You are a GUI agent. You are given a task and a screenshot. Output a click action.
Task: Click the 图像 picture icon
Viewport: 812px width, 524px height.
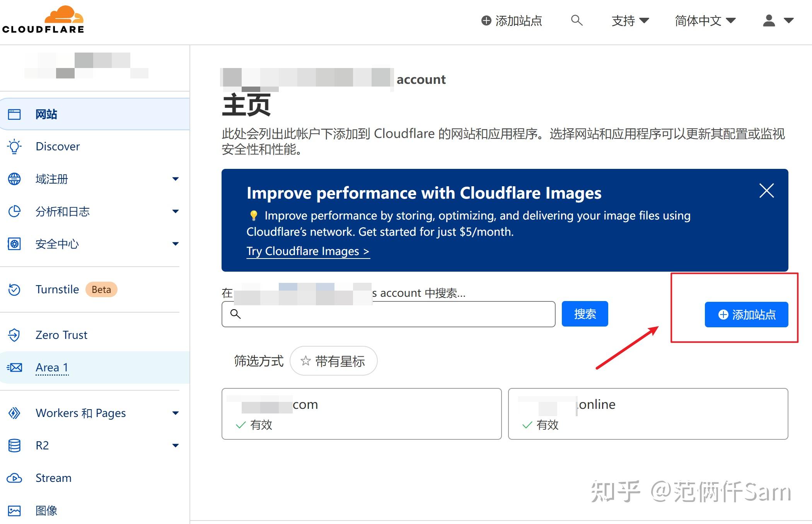point(14,511)
